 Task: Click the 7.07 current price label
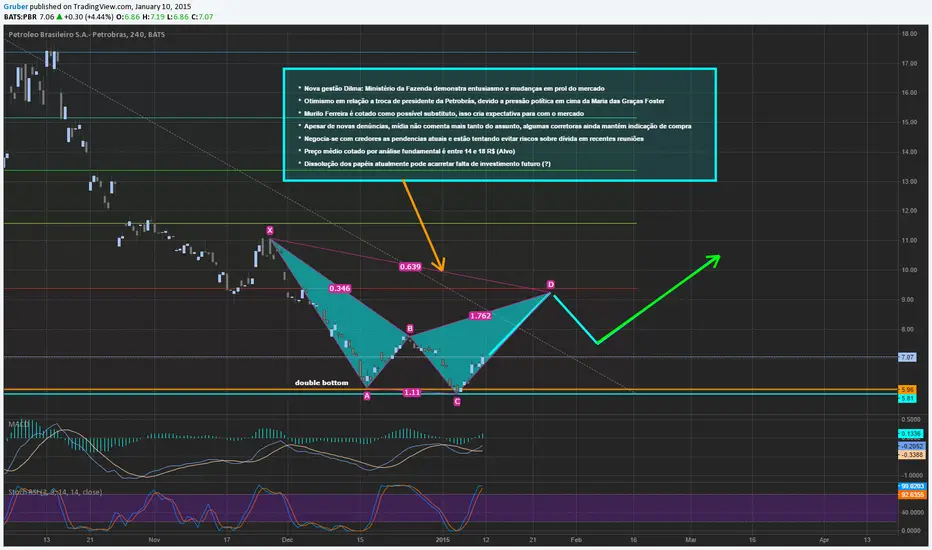click(907, 357)
